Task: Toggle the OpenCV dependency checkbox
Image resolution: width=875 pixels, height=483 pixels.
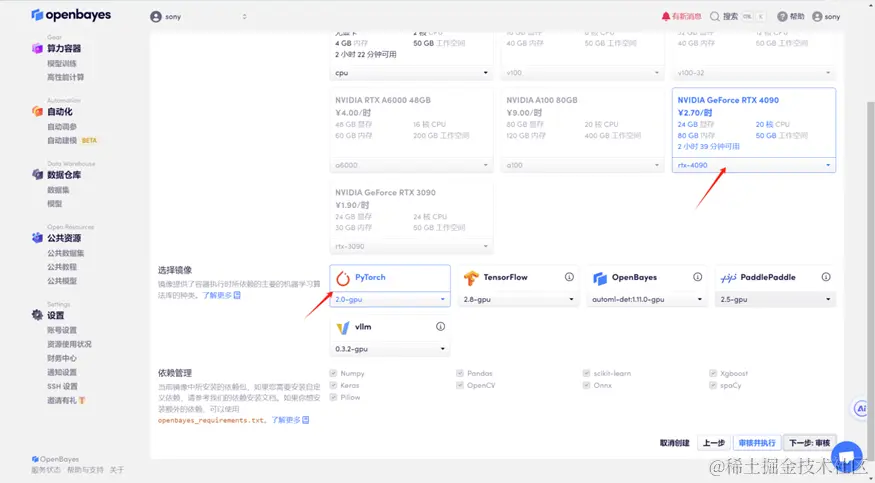Action: (x=460, y=385)
